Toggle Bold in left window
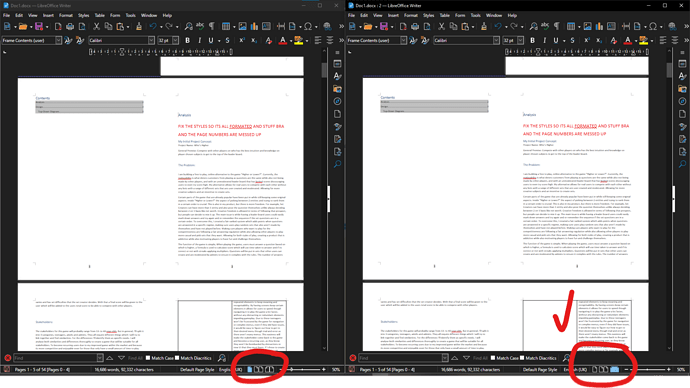 [x=187, y=40]
